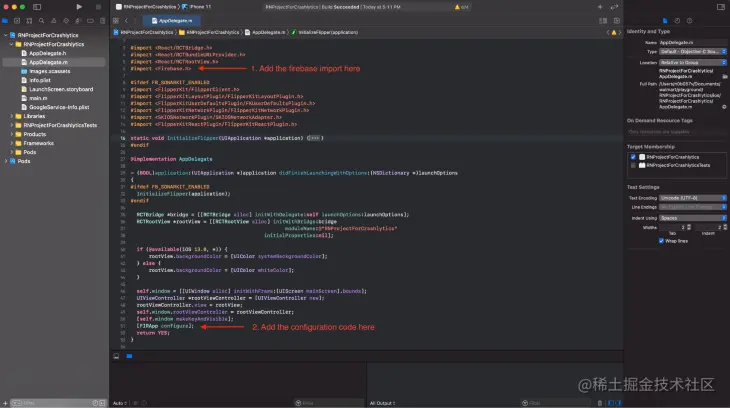The height and width of the screenshot is (408, 730).
Task: Jump to next issue arrow in jump bar
Action: pyautogui.click(x=620, y=32)
